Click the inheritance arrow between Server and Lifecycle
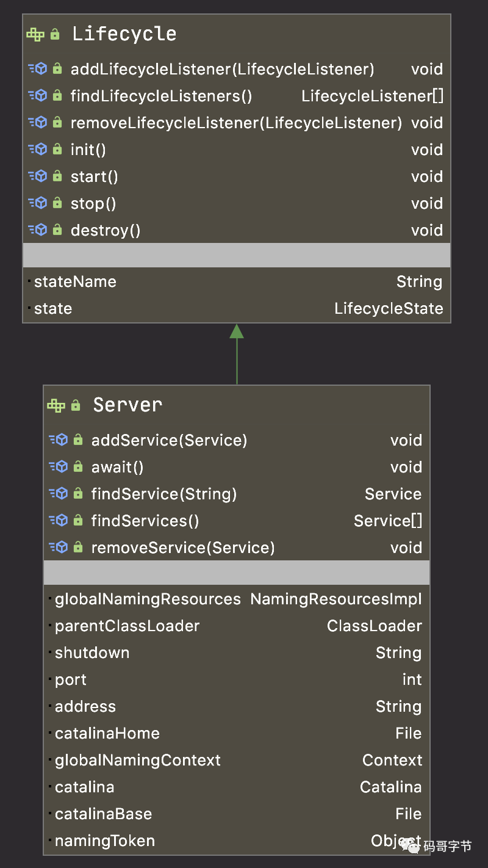The width and height of the screenshot is (488, 868). click(x=237, y=354)
